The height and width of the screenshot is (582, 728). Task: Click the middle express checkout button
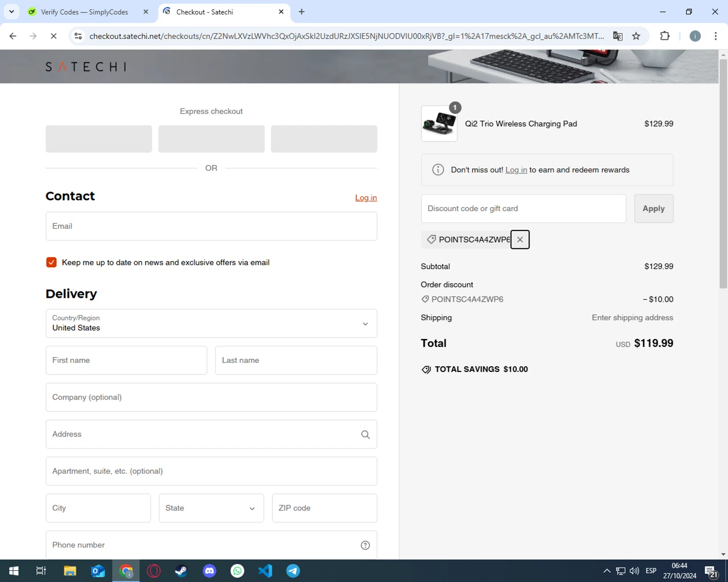[x=211, y=139]
